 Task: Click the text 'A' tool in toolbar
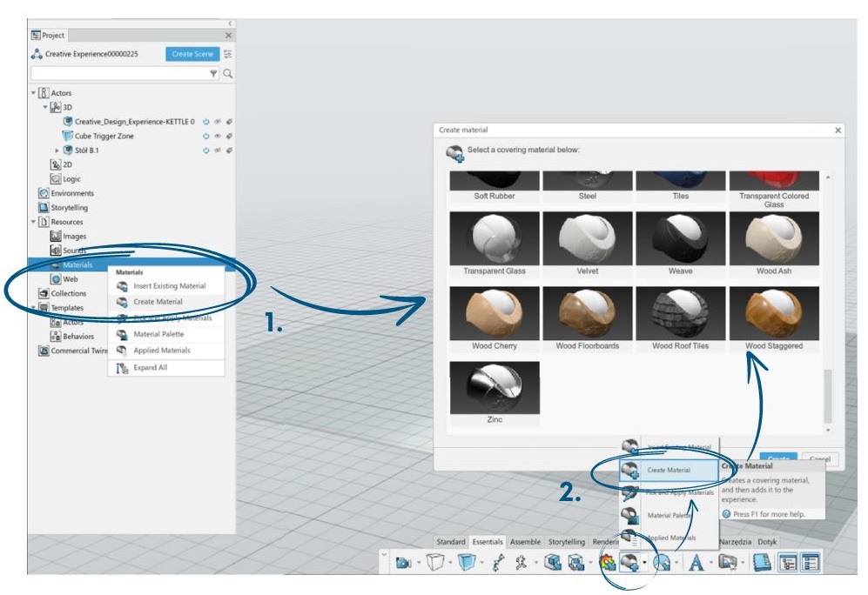[696, 563]
